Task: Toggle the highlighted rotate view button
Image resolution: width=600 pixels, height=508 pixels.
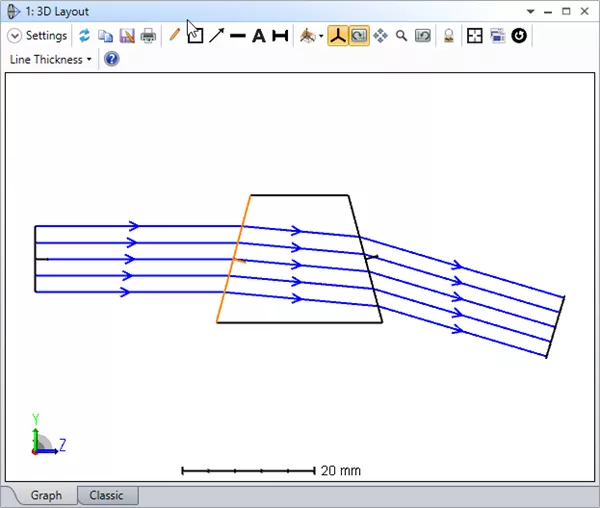Action: [359, 36]
